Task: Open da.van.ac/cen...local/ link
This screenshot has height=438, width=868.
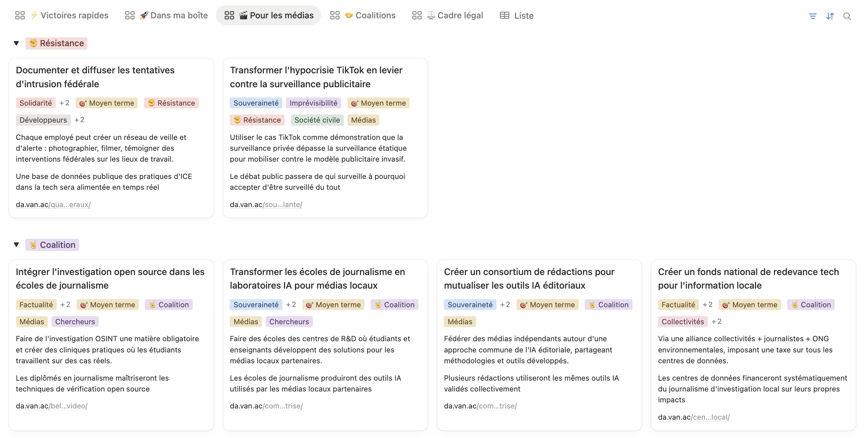Action: click(x=694, y=417)
